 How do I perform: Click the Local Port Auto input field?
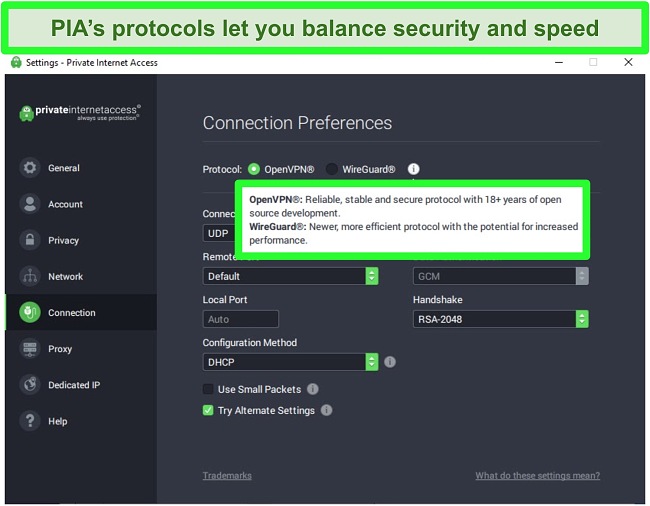tap(241, 319)
